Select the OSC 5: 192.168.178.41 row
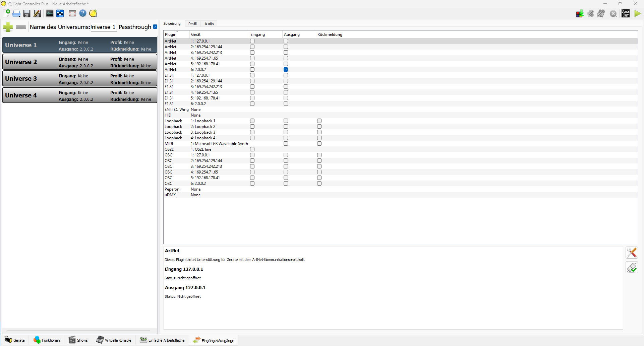 [401, 178]
